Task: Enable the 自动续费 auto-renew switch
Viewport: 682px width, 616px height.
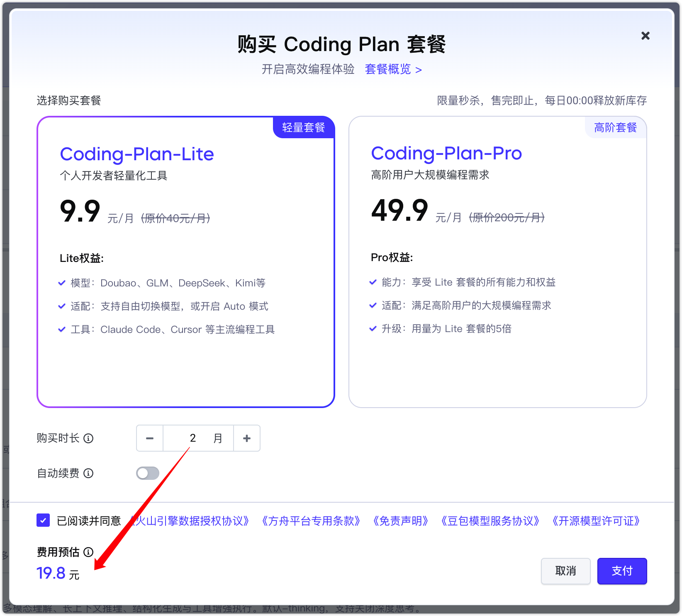Action: (148, 473)
